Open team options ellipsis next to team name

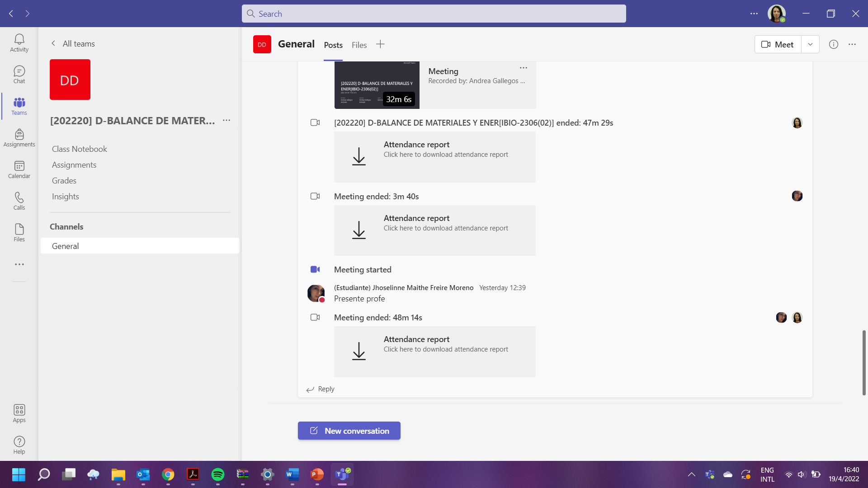[x=226, y=121]
